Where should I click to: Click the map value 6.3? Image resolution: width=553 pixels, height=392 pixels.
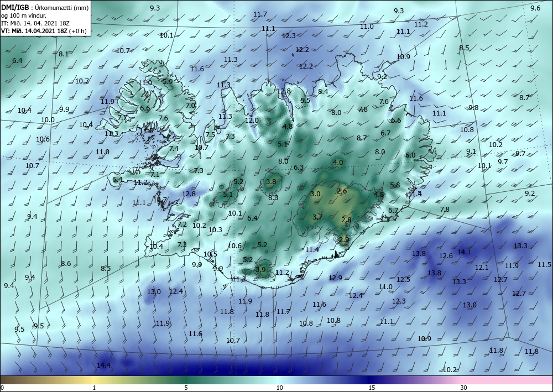click(299, 167)
